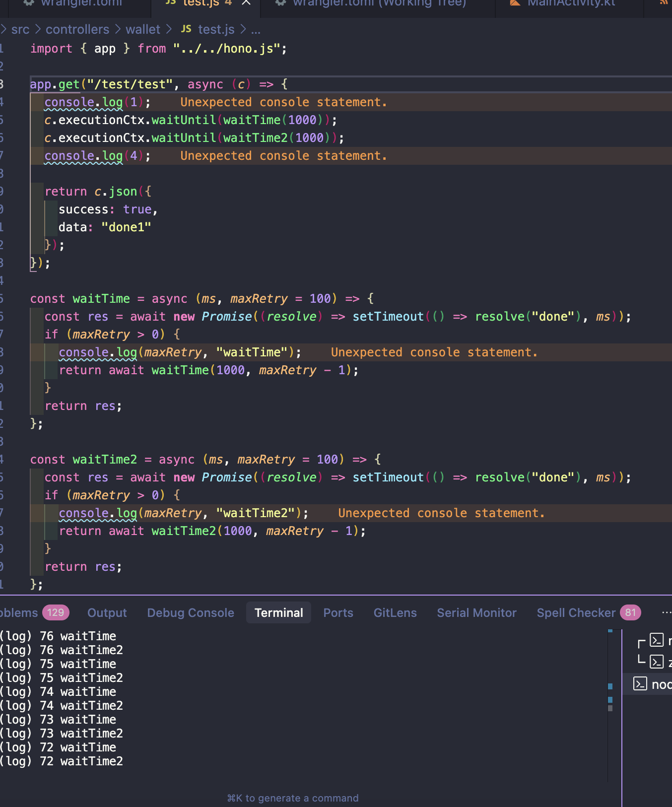Select the lower split terminal icon
Image resolution: width=672 pixels, height=807 pixels.
pyautogui.click(x=657, y=662)
